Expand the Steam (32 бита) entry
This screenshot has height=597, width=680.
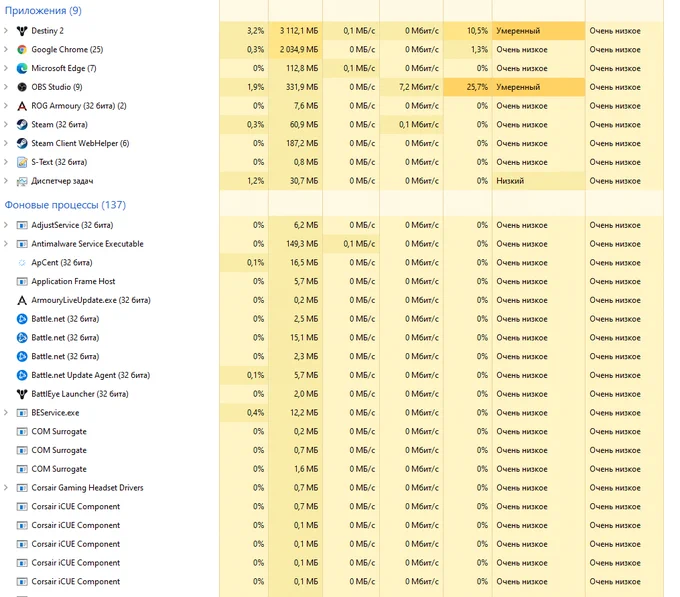[6, 124]
